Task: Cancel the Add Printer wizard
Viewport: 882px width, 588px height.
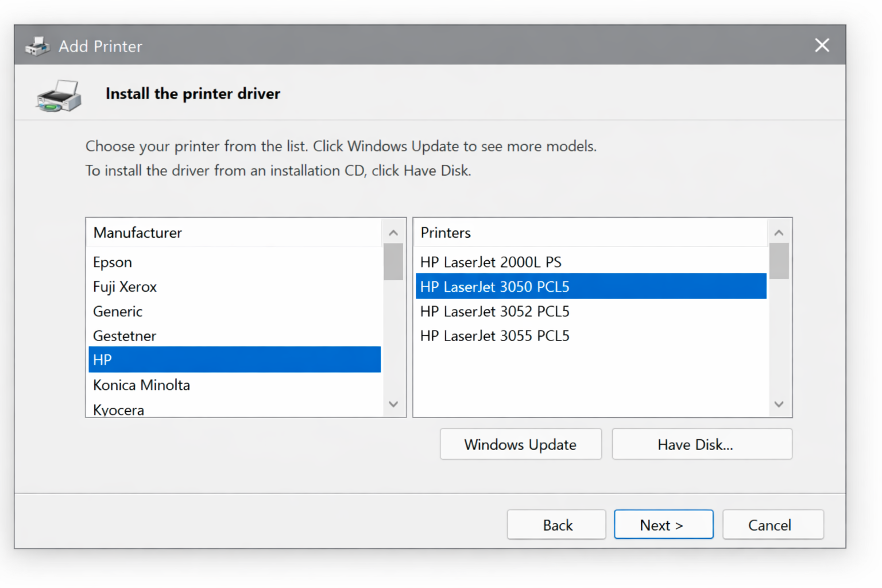Action: coord(772,524)
